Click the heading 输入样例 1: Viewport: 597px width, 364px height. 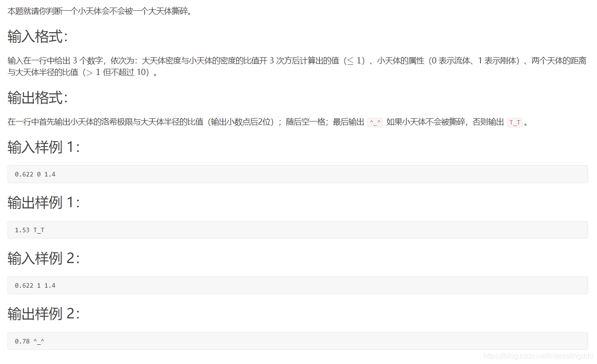pyautogui.click(x=44, y=147)
